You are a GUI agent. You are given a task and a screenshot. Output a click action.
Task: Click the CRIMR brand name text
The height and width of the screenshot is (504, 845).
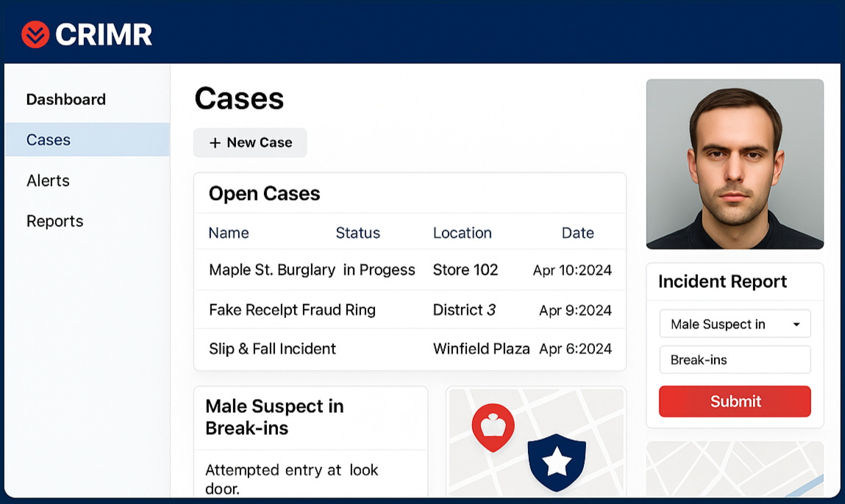[104, 35]
